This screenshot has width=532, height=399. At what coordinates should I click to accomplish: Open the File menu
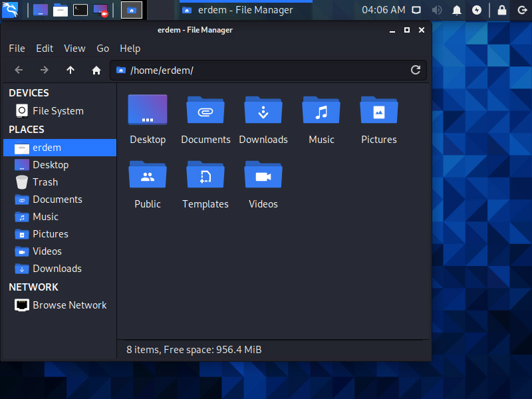point(17,49)
